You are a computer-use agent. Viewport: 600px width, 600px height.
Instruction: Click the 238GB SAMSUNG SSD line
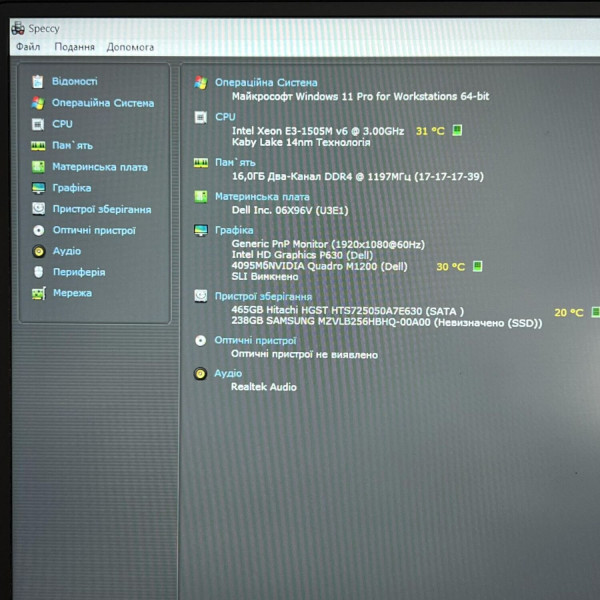coord(386,322)
